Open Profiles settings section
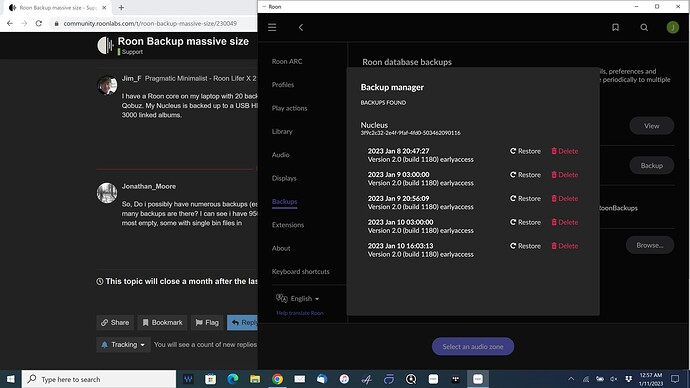The height and width of the screenshot is (388, 690). coord(283,85)
